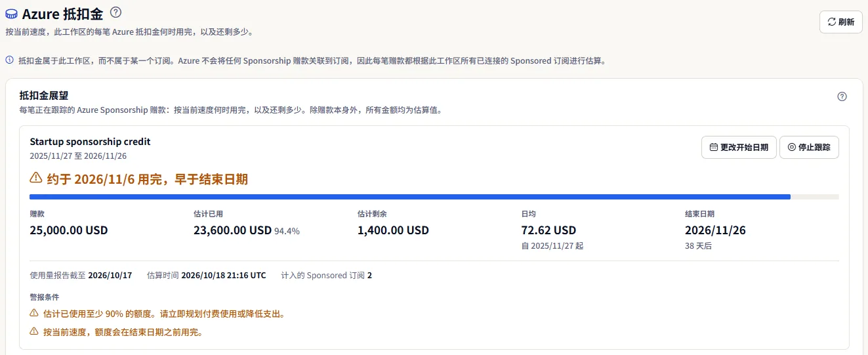Click the 刷新 refresh button
This screenshot has height=355, width=868.
pyautogui.click(x=841, y=22)
